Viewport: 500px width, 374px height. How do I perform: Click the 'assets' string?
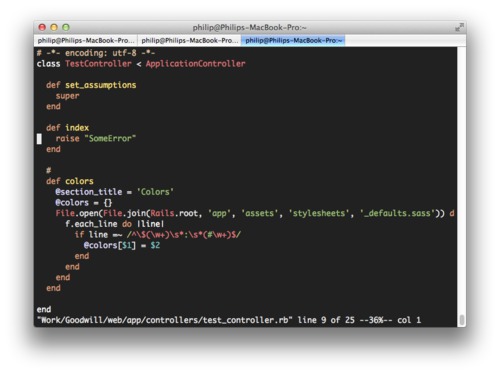259,213
